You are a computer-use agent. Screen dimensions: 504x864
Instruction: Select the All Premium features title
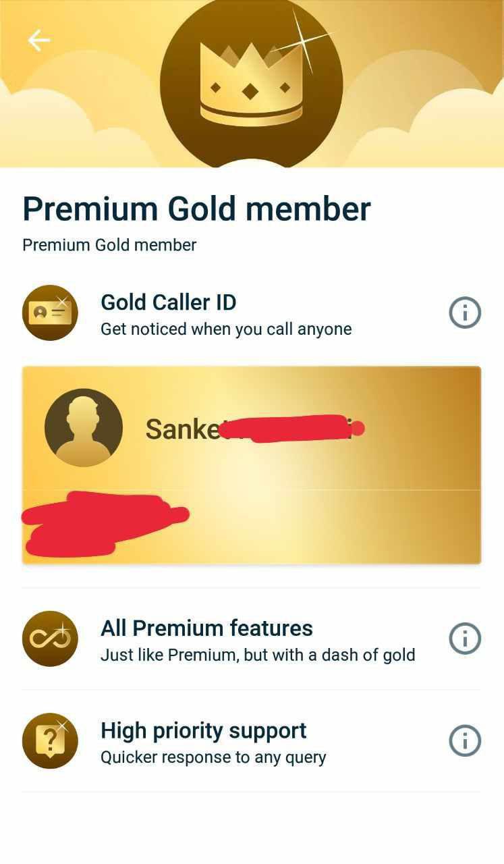point(206,628)
